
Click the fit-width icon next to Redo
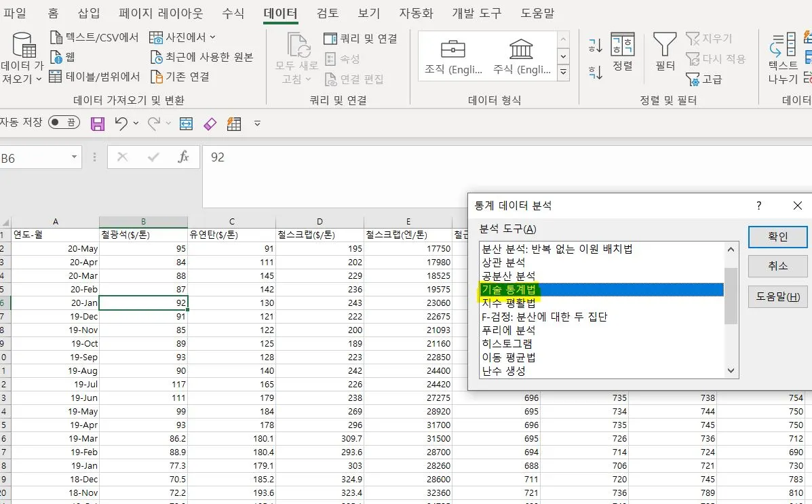pos(186,124)
